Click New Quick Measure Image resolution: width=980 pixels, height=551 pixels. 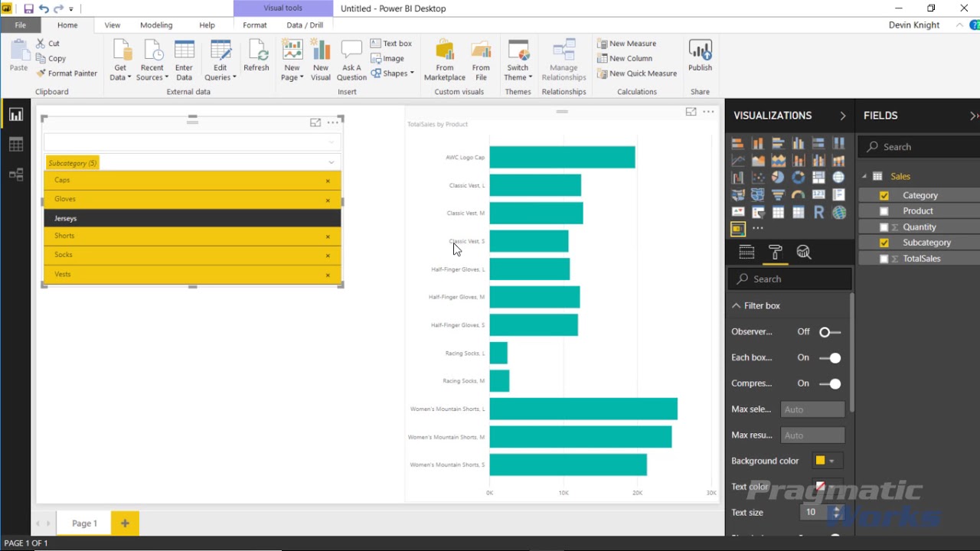637,73
